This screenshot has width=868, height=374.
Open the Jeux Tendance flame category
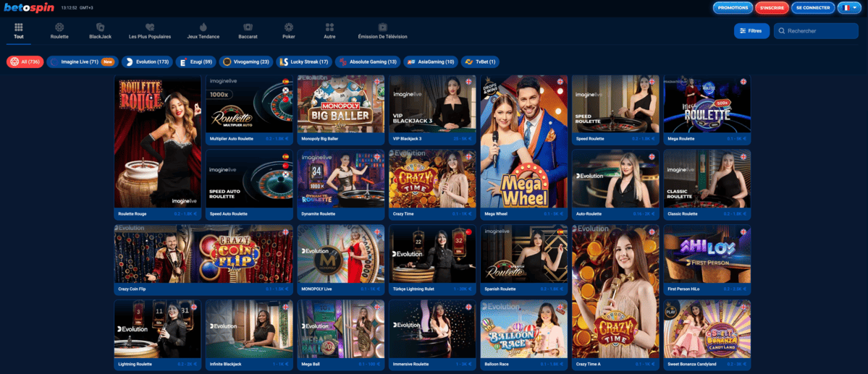tap(202, 27)
